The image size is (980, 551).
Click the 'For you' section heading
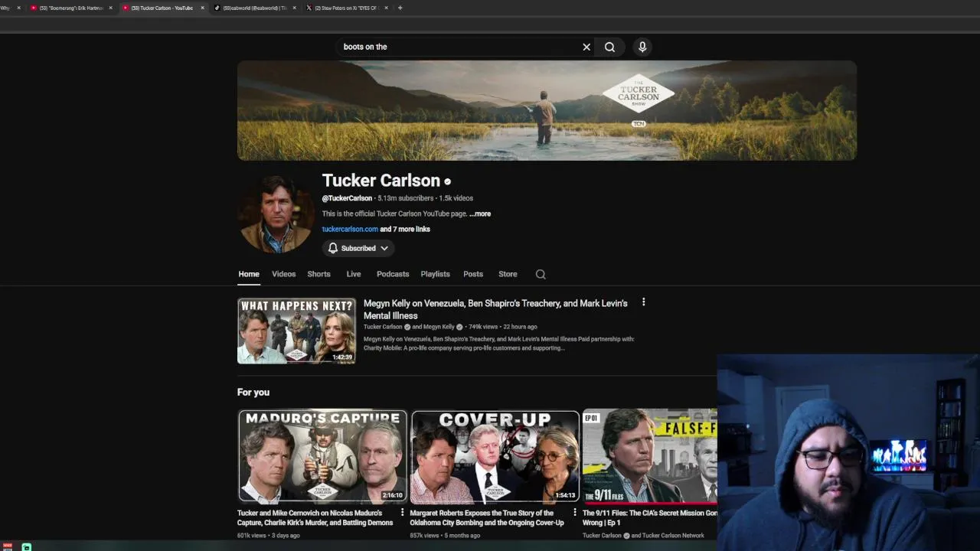(x=253, y=392)
